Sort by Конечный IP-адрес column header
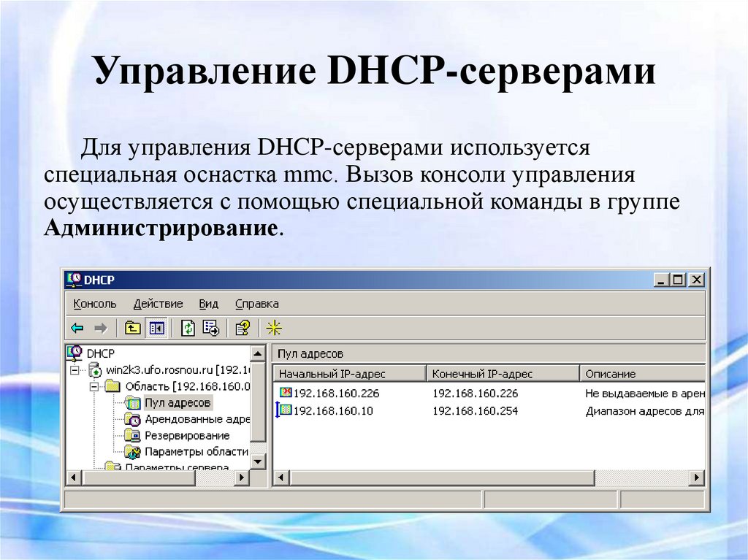748x560 pixels. pyautogui.click(x=503, y=374)
